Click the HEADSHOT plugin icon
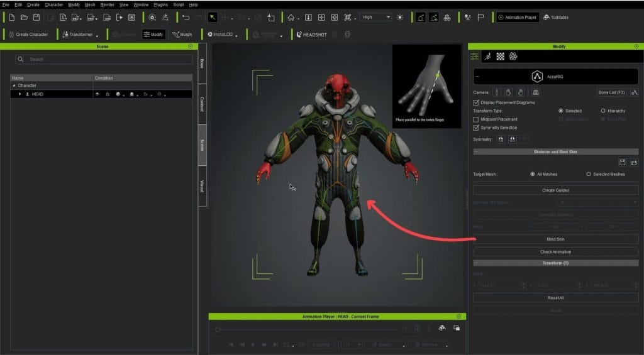This screenshot has width=644, height=355. [299, 35]
